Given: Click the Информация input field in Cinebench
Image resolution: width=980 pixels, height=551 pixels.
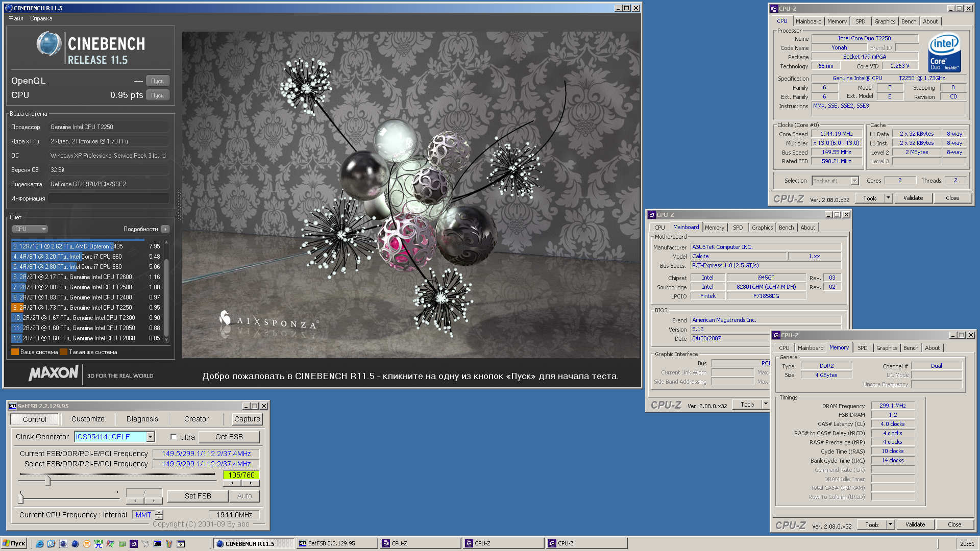Looking at the screenshot, I should 109,198.
